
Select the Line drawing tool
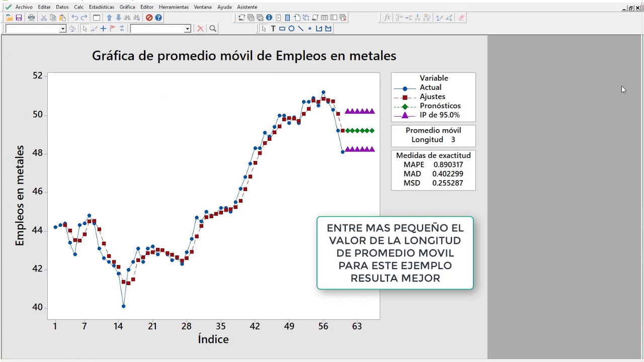[300, 29]
